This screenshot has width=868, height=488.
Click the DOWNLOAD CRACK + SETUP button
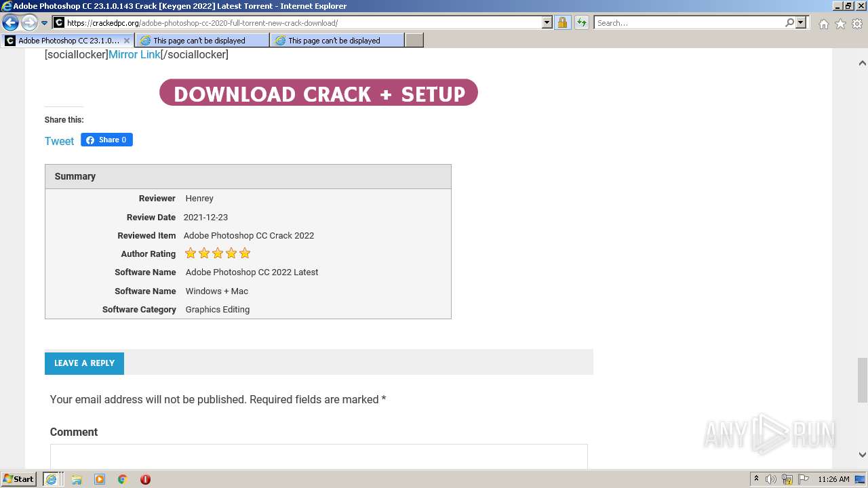[319, 93]
